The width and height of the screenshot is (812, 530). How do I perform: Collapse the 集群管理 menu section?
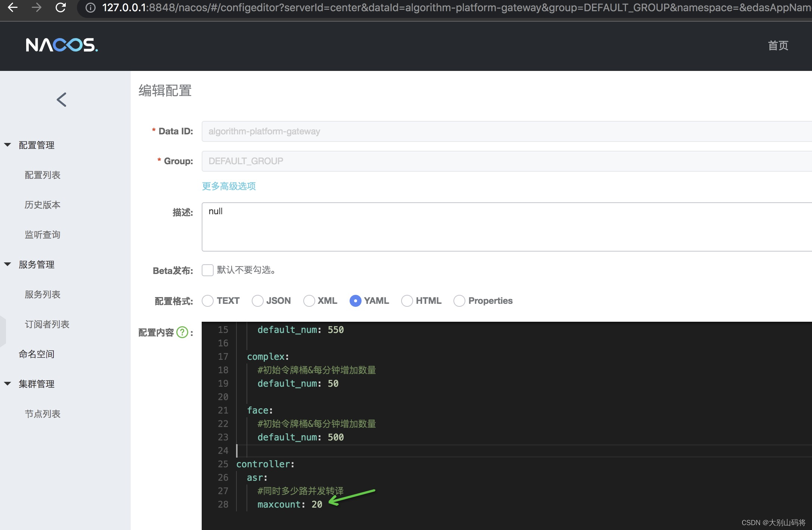pos(8,384)
